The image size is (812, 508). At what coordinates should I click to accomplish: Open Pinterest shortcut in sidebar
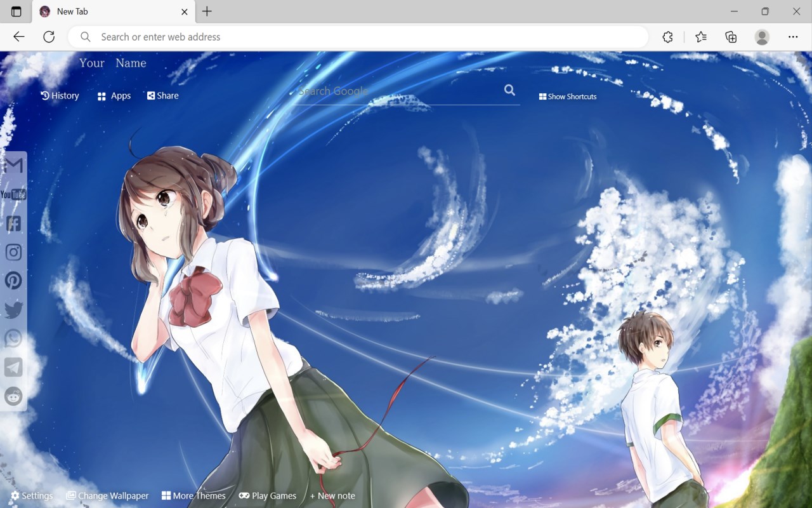pos(13,281)
